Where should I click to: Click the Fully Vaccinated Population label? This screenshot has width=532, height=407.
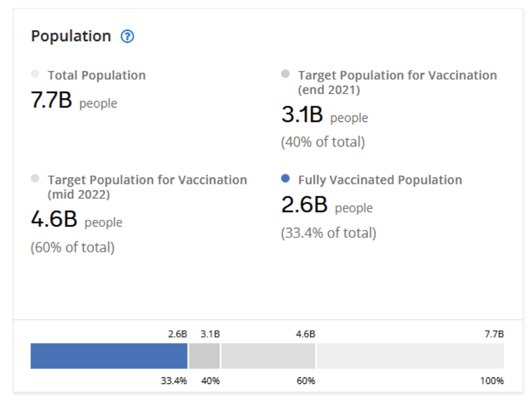tap(380, 180)
